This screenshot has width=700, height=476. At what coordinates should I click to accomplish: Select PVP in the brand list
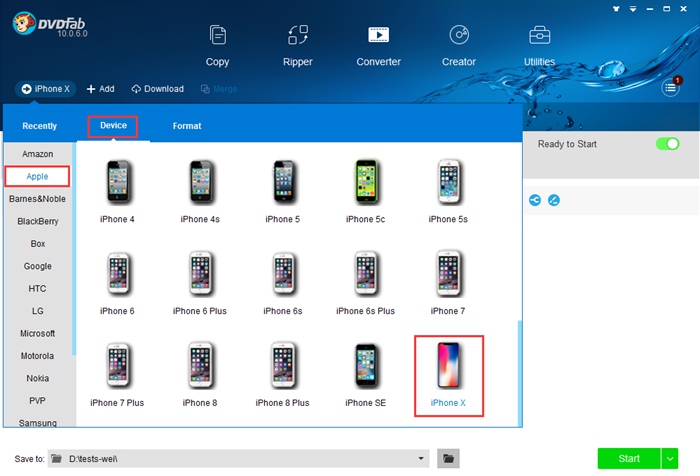(x=38, y=401)
